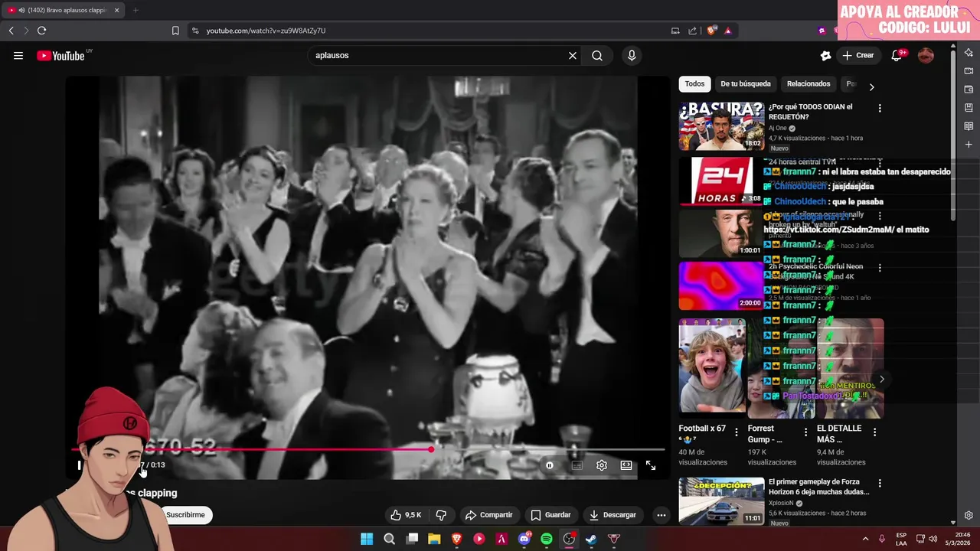Open a new browser tab with plus
Viewport: 980px width, 551px height.
[136, 10]
